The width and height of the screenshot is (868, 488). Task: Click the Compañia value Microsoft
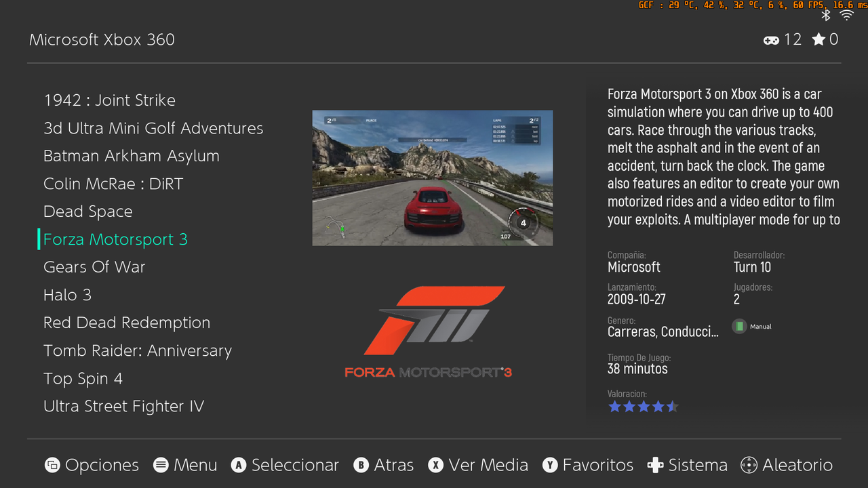point(634,267)
